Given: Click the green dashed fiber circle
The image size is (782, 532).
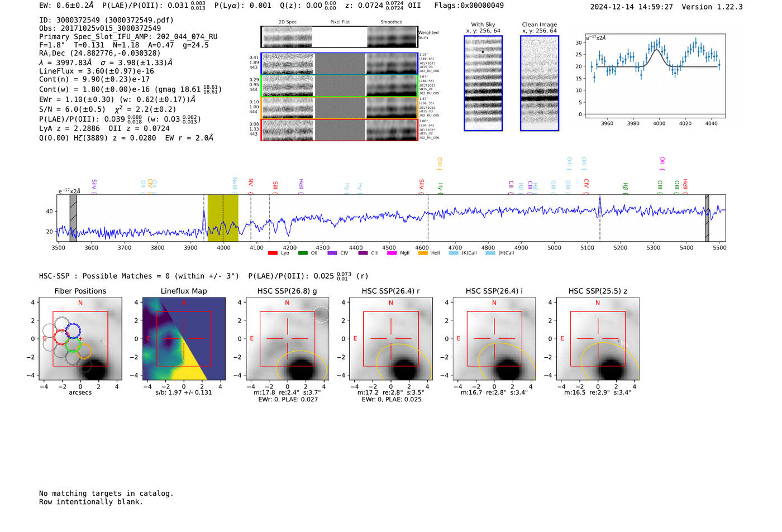Looking at the screenshot, I should tap(73, 344).
